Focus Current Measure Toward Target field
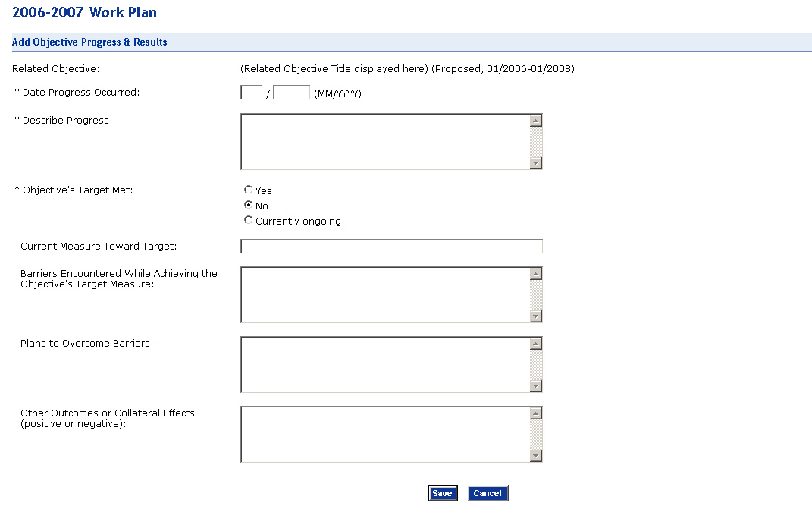 pyautogui.click(x=391, y=247)
